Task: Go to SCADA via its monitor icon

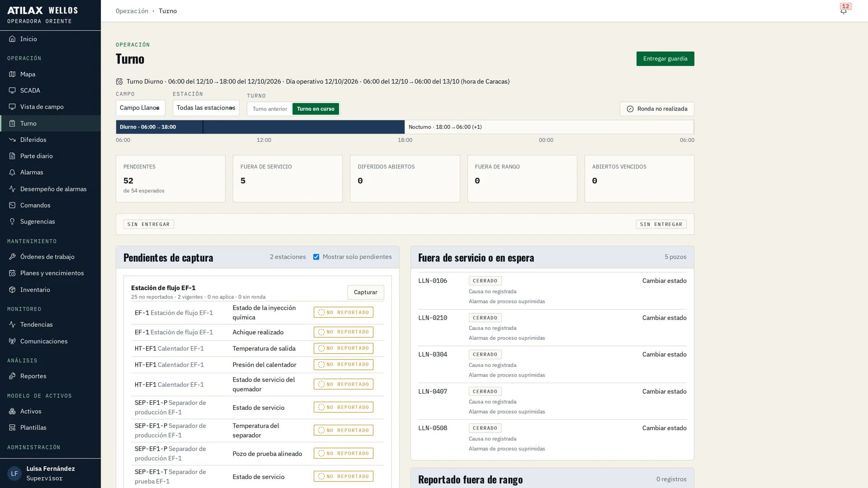Action: click(12, 90)
